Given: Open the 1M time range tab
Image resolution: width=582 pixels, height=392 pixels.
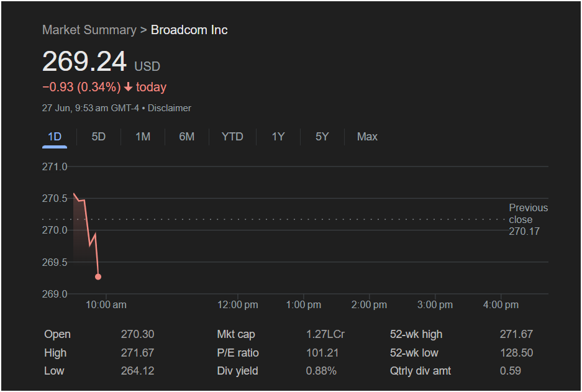Looking at the screenshot, I should [x=143, y=137].
